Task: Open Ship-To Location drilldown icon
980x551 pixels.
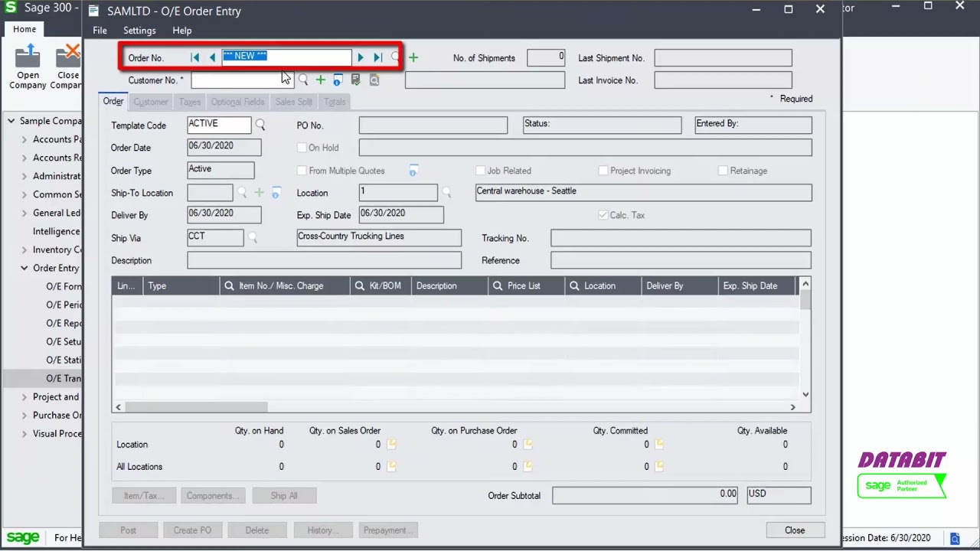Action: click(x=276, y=193)
